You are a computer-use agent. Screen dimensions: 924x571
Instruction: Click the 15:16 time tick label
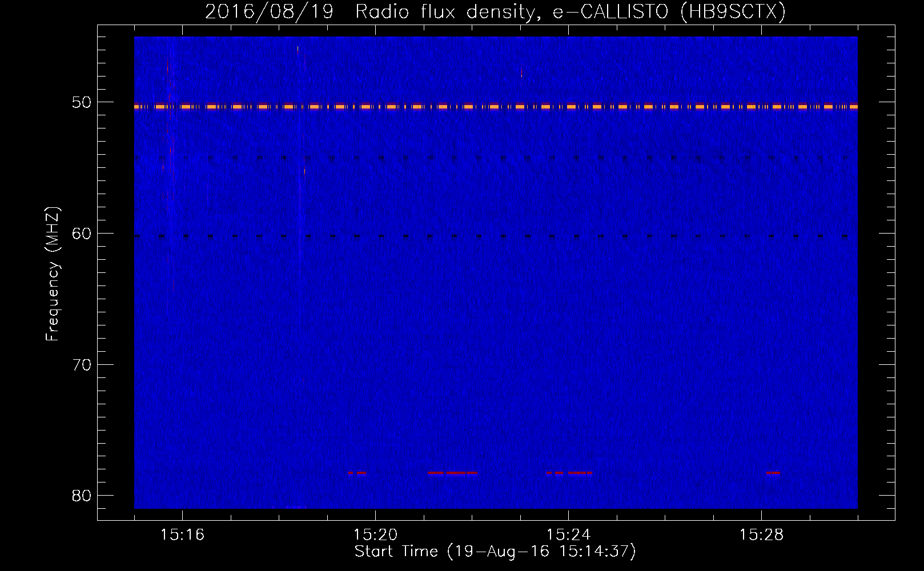(182, 535)
